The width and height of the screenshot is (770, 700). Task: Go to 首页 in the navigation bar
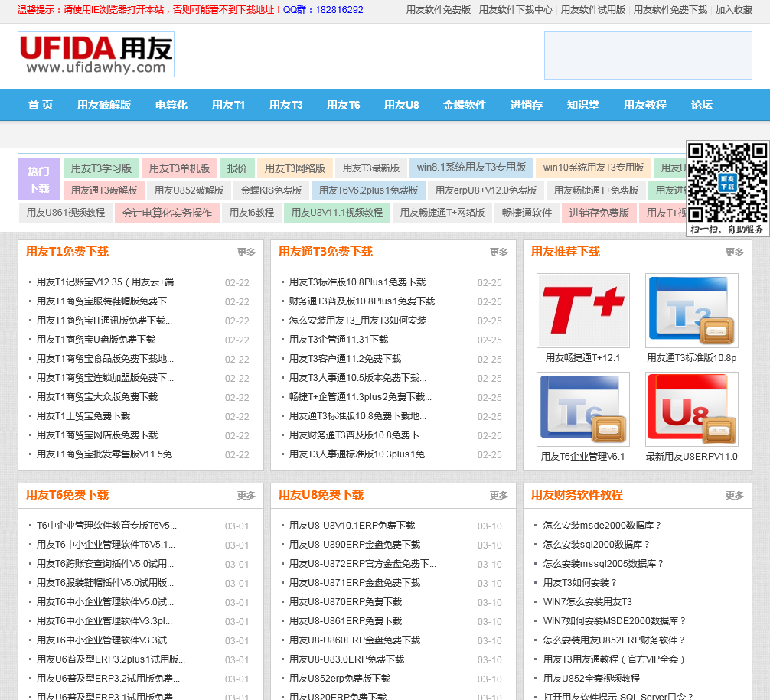click(41, 105)
